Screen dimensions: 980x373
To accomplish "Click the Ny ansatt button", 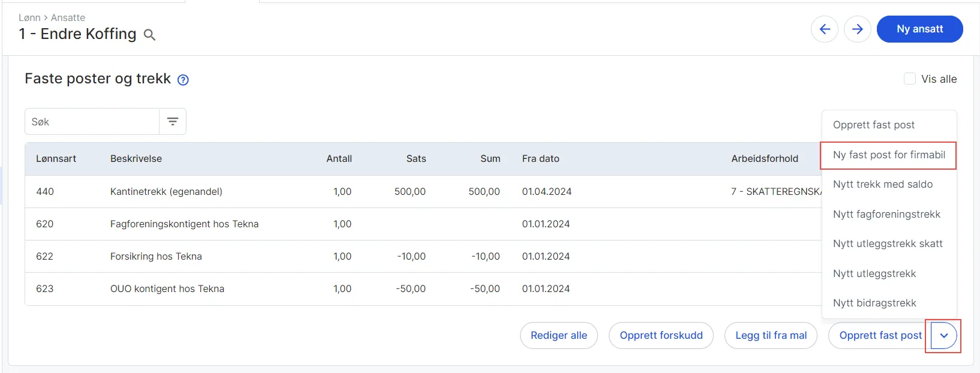I will 919,29.
